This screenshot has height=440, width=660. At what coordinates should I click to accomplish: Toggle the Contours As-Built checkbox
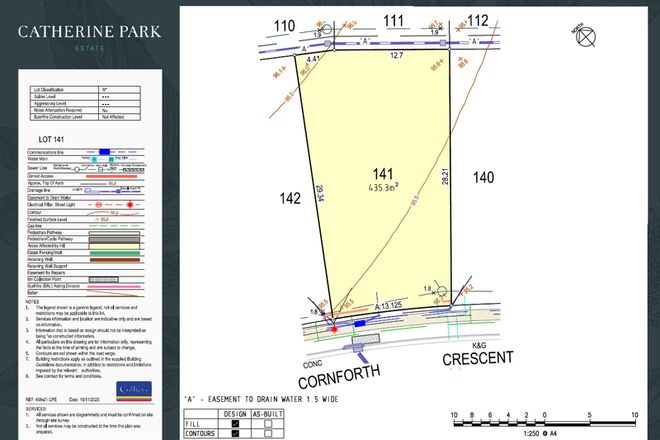[269, 434]
